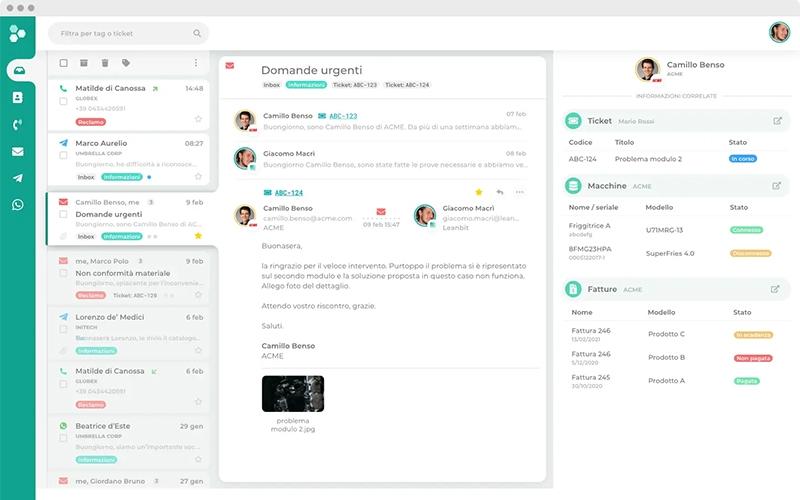Click the archive icon in list toolbar
The image size is (800, 500).
(84, 63)
